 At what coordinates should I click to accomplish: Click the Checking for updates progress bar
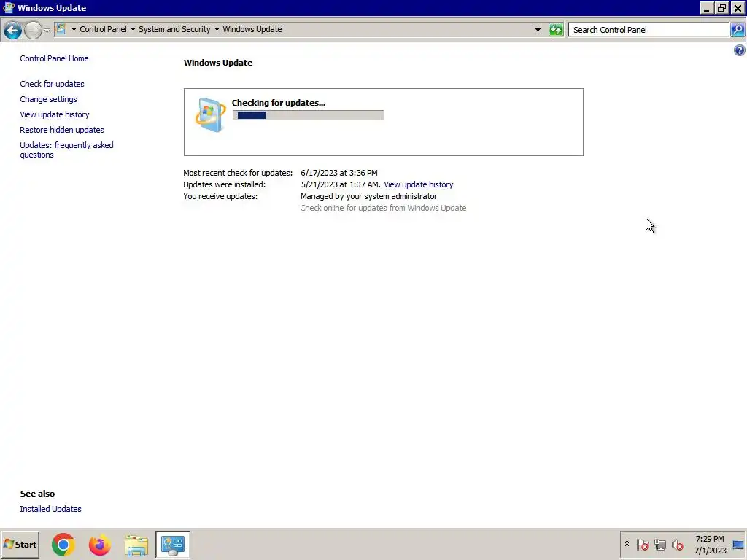tap(309, 114)
